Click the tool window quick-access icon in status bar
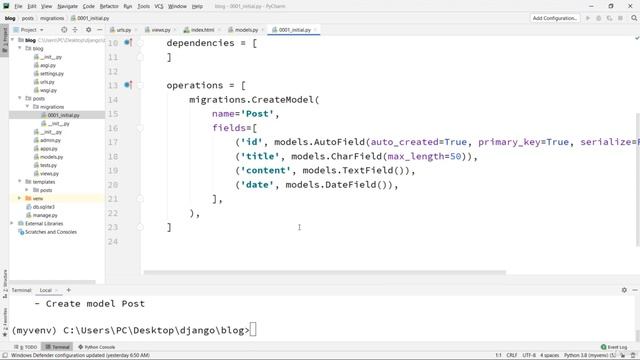 pos(5,355)
